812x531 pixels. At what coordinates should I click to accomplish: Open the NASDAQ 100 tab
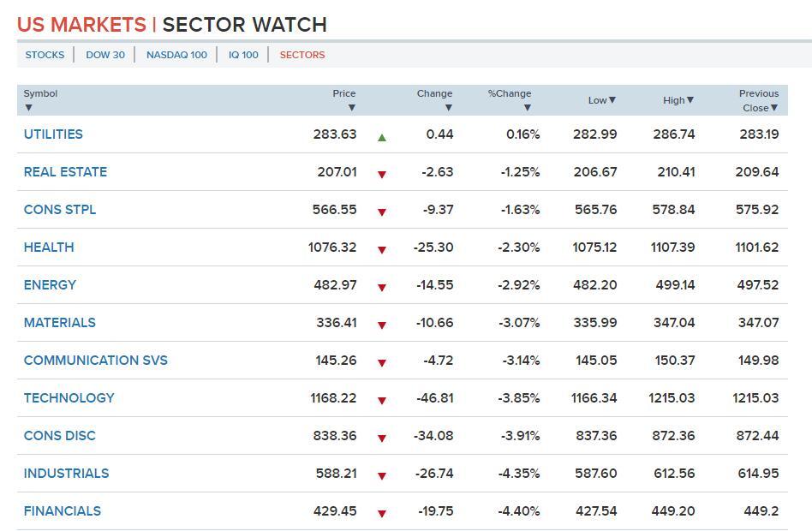click(176, 55)
